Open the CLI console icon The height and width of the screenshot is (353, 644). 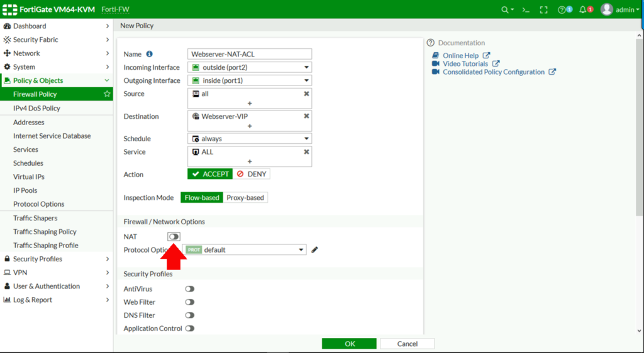coord(526,9)
